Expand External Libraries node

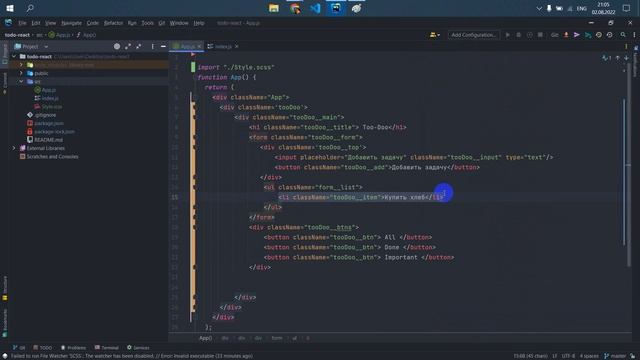[x=14, y=148]
